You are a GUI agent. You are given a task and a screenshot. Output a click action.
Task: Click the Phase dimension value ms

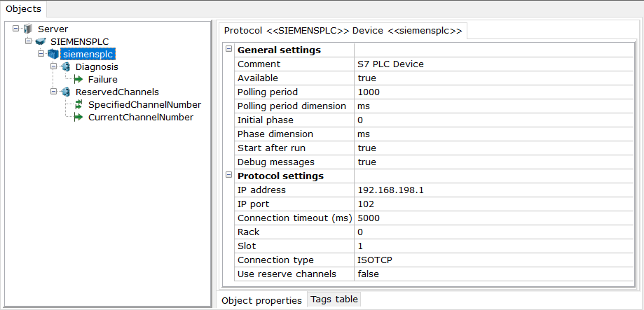click(494, 134)
